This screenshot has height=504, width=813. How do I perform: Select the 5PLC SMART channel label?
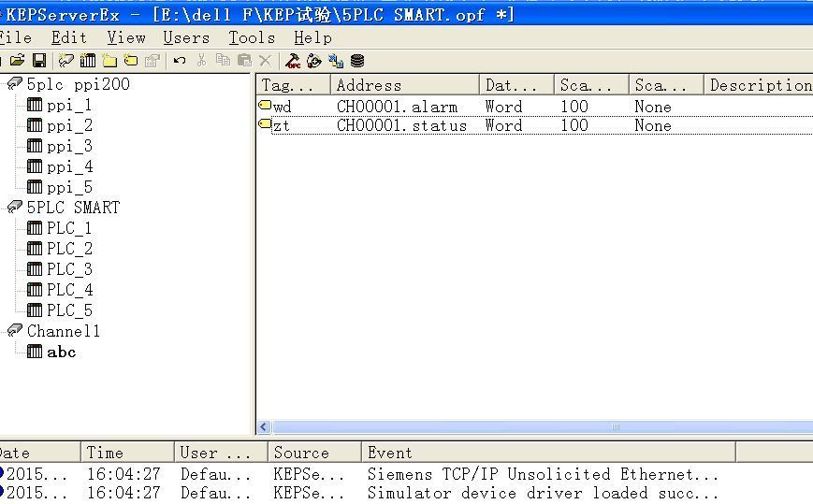pyautogui.click(x=73, y=208)
